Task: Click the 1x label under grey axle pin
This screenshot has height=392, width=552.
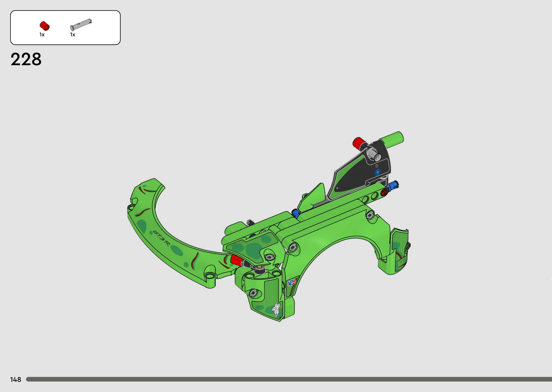Action: [x=73, y=35]
